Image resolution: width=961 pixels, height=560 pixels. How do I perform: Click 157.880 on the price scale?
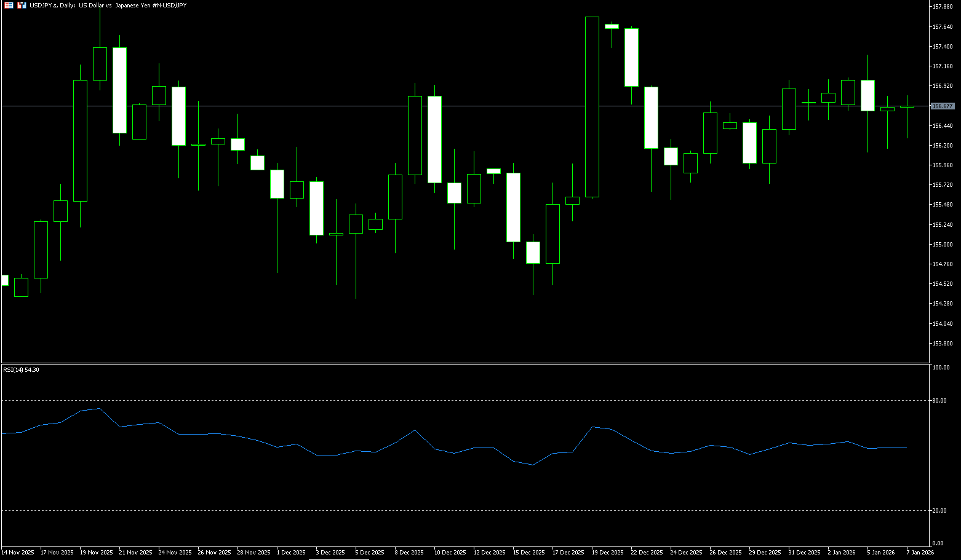coord(943,7)
